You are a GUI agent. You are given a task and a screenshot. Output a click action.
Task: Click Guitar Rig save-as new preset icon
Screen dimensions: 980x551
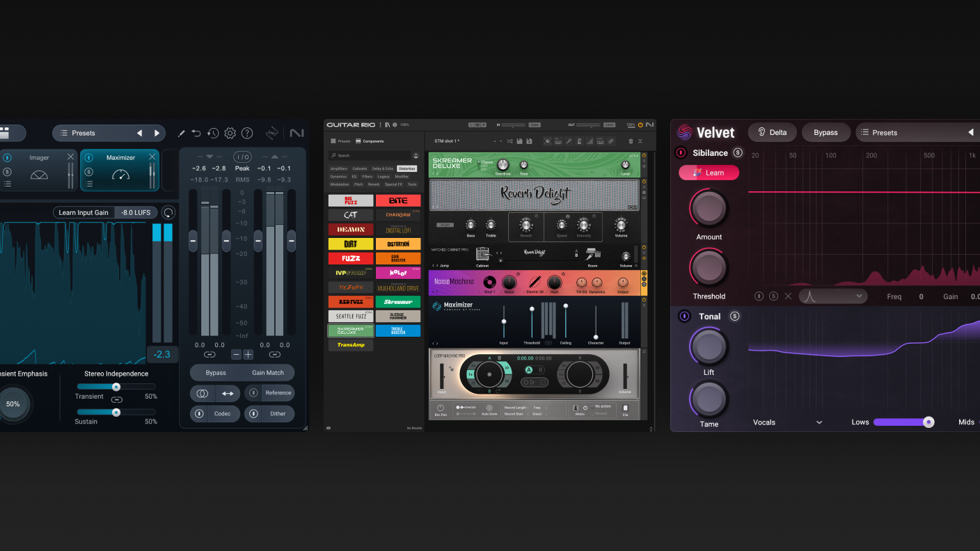coord(529,142)
